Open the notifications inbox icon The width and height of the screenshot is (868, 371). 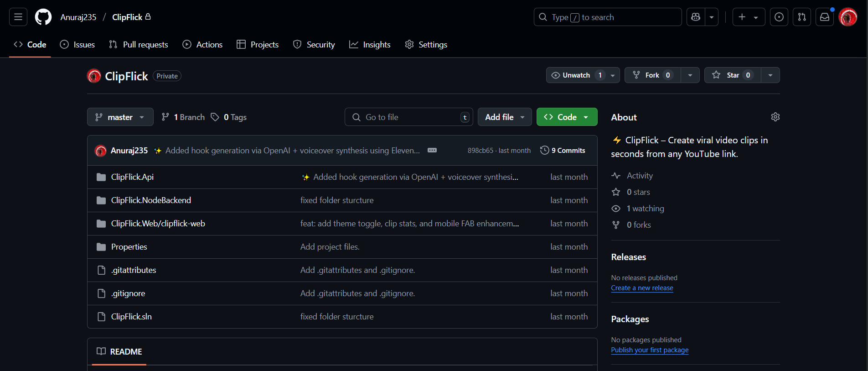tap(824, 17)
